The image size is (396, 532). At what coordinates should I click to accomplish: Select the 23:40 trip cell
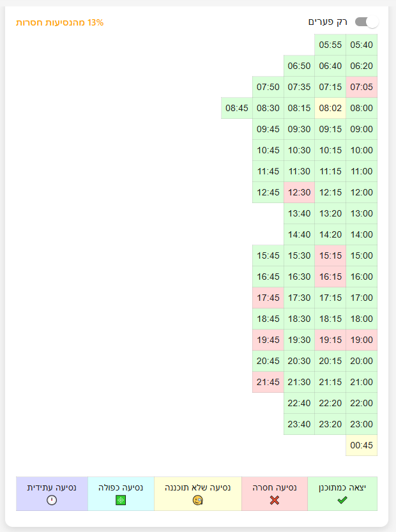(x=299, y=424)
